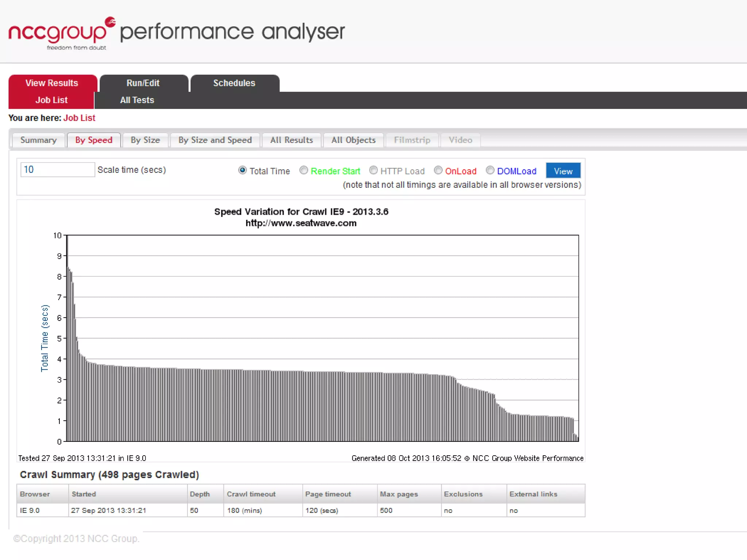
Task: Open the Schedules tab
Action: tap(234, 83)
